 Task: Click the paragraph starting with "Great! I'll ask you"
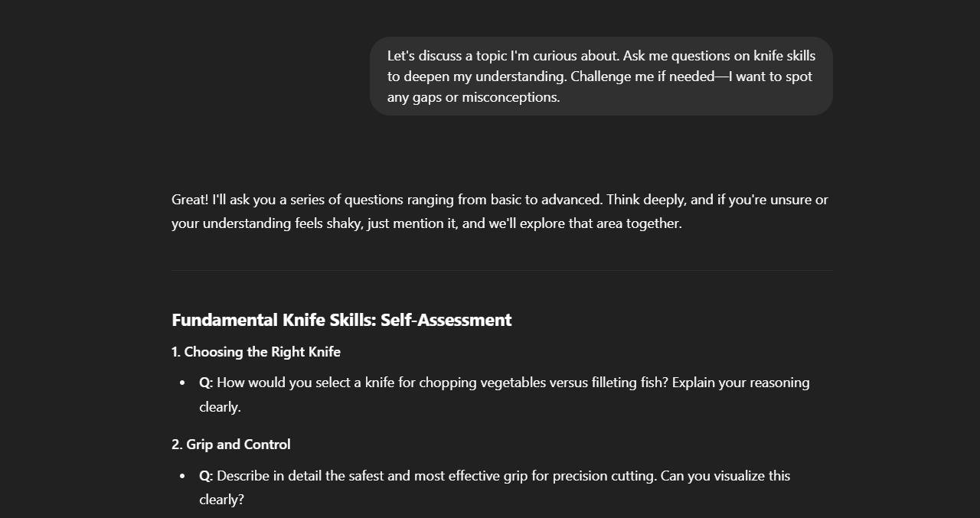pyautogui.click(x=500, y=211)
